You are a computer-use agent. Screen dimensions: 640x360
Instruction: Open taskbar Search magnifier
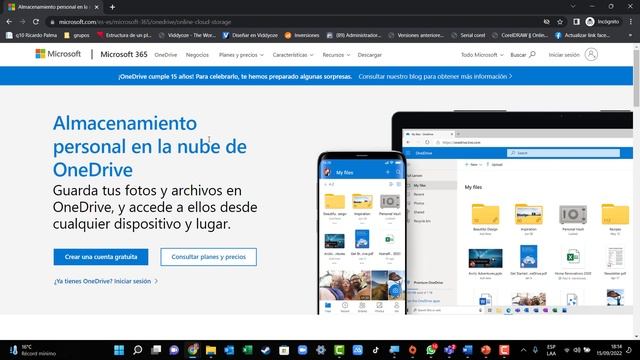(x=138, y=350)
